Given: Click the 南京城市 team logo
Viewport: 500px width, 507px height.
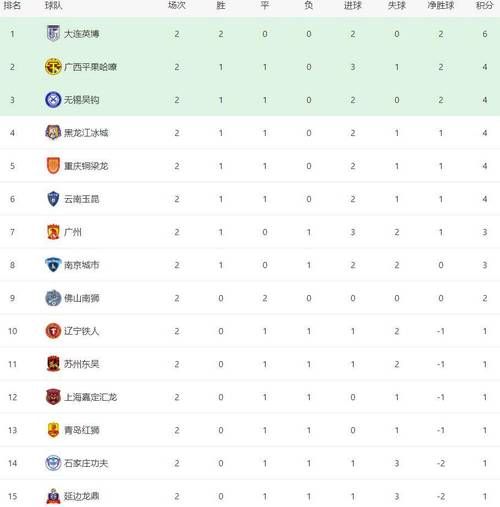Looking at the screenshot, I should pos(53,265).
